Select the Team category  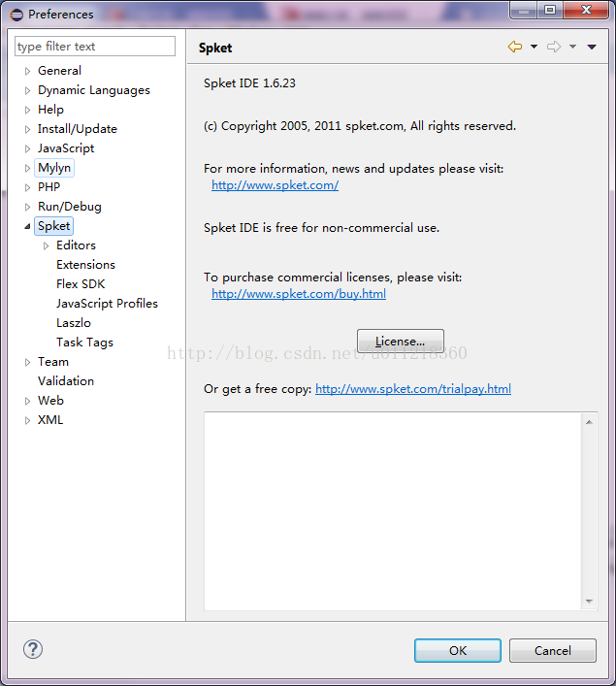pyautogui.click(x=53, y=362)
